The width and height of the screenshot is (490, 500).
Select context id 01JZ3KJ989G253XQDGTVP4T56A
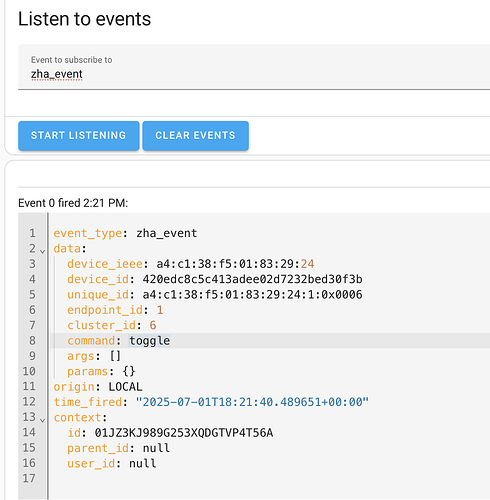184,433
